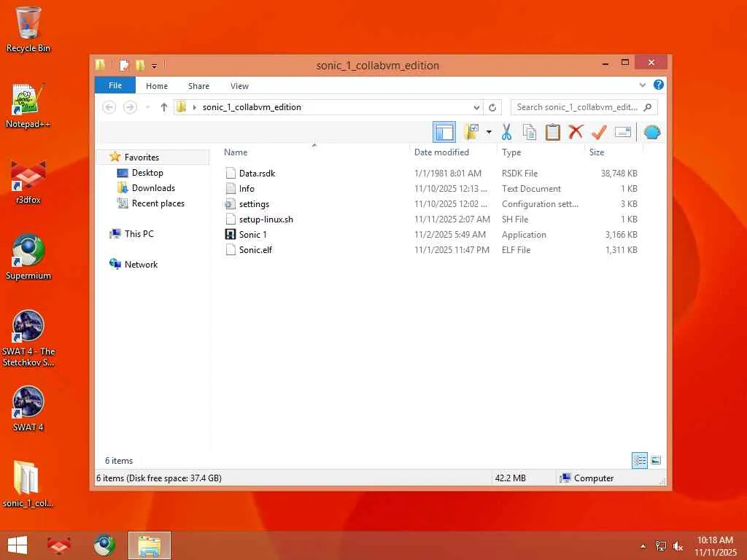Sort by the Name column header
Viewport: 747px width, 560px height.
coord(236,152)
